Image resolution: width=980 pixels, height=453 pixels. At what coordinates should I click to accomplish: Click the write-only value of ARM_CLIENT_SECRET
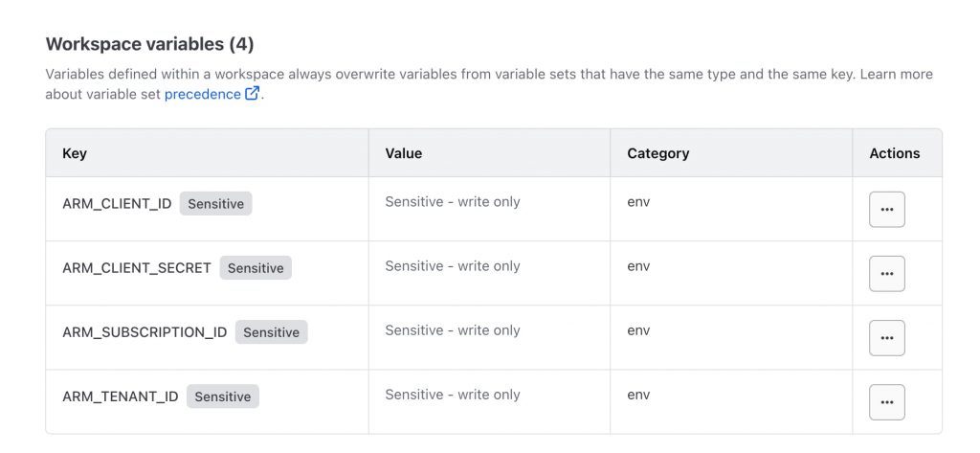pyautogui.click(x=453, y=266)
